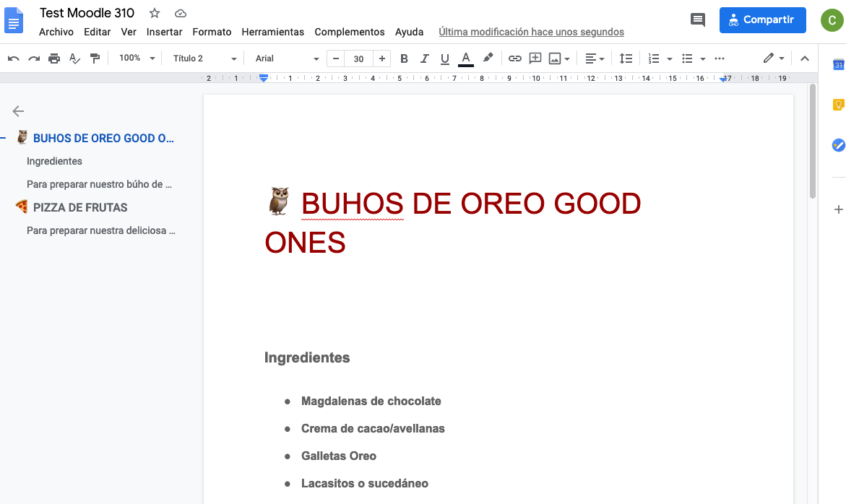Open the Formato menu
Screen dimensions: 846x504
tap(212, 32)
